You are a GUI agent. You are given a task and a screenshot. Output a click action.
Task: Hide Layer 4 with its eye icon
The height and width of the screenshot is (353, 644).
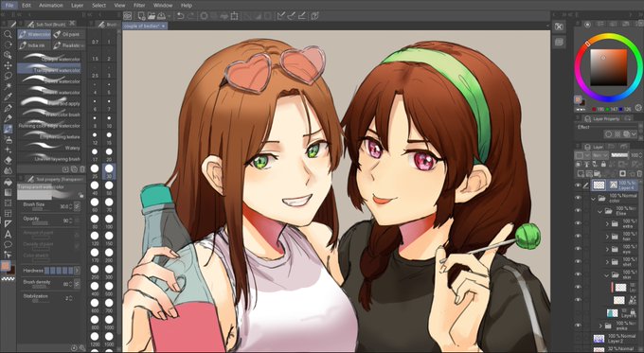pyautogui.click(x=579, y=185)
